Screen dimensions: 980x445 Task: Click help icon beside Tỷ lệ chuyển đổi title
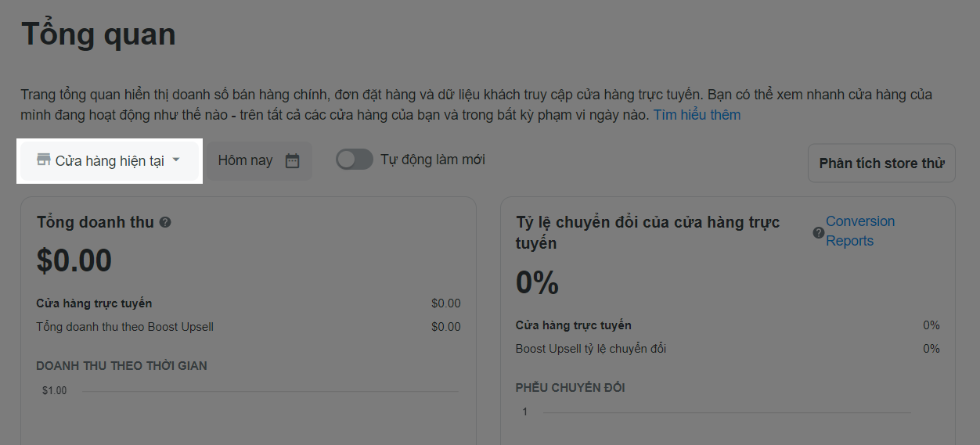pos(819,232)
